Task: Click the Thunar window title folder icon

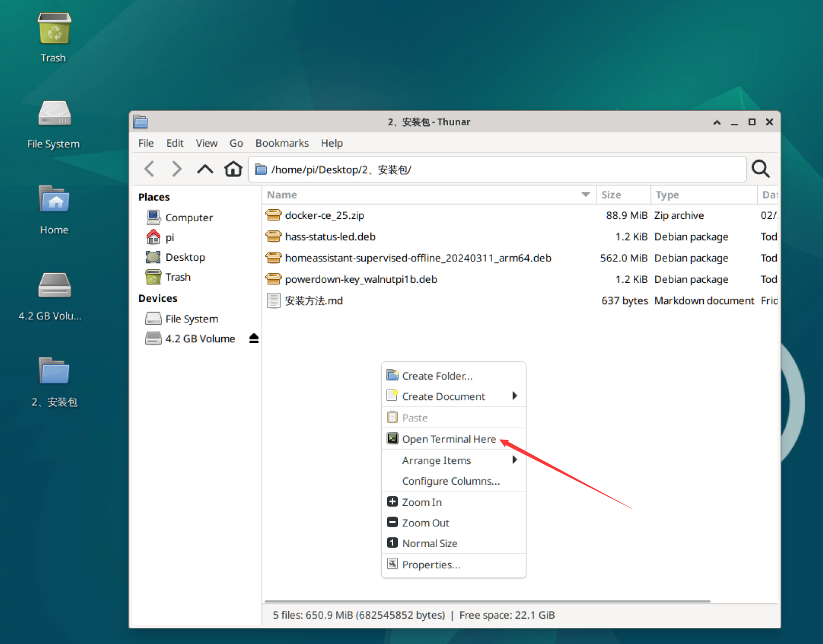Action: click(141, 122)
